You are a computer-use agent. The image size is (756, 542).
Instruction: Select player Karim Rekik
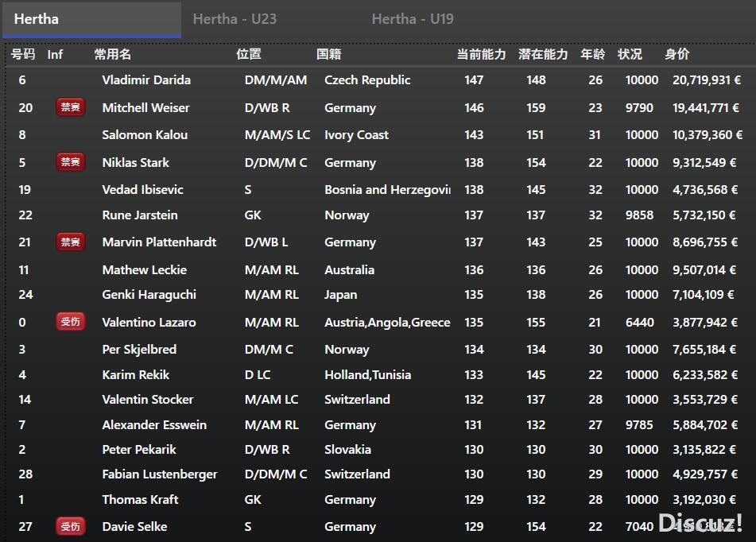click(135, 374)
